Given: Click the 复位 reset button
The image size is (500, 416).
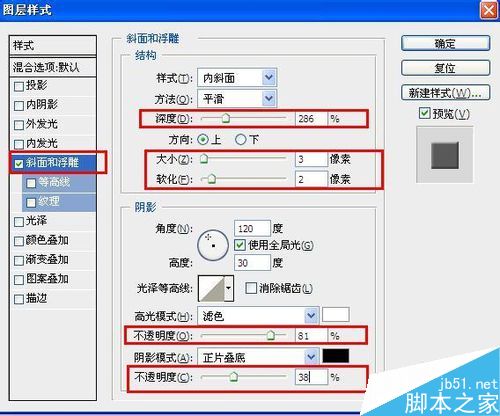Looking at the screenshot, I should 445,68.
